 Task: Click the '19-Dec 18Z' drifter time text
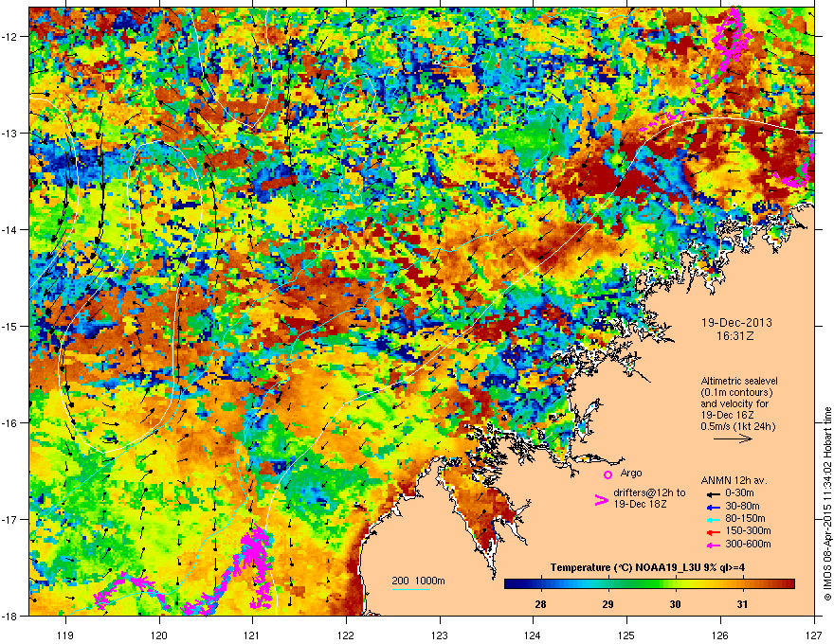[x=640, y=504]
